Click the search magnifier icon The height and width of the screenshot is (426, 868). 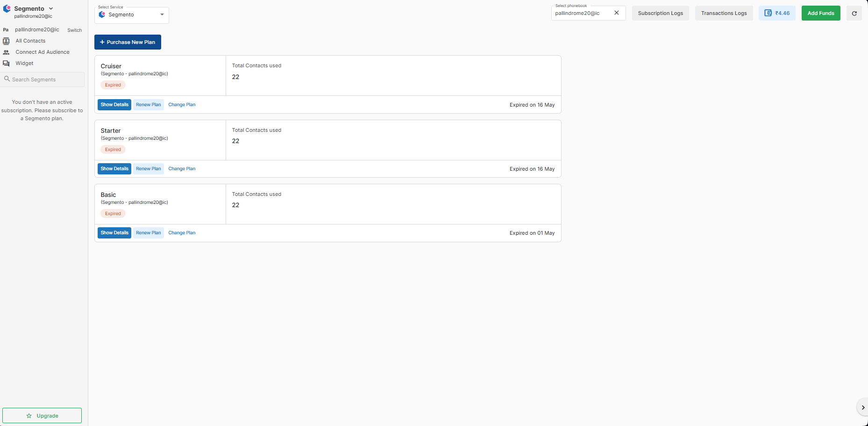7,79
